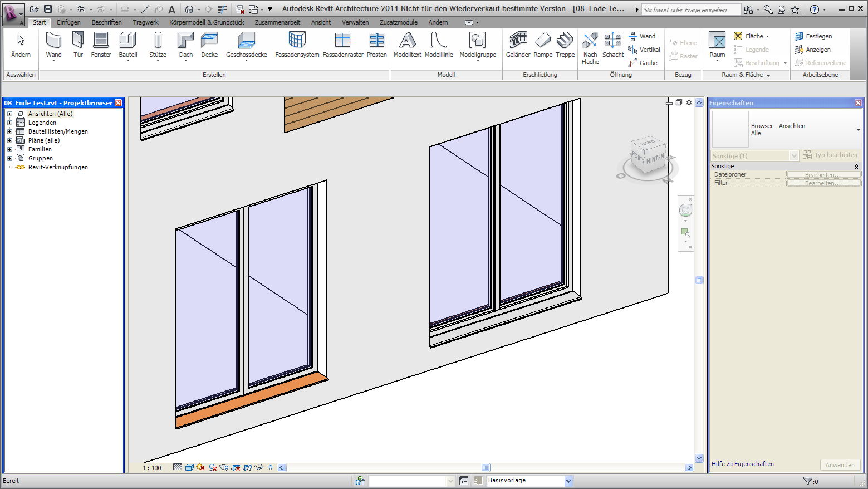Expand the Familien tree node
The width and height of the screenshot is (868, 489).
(9, 149)
